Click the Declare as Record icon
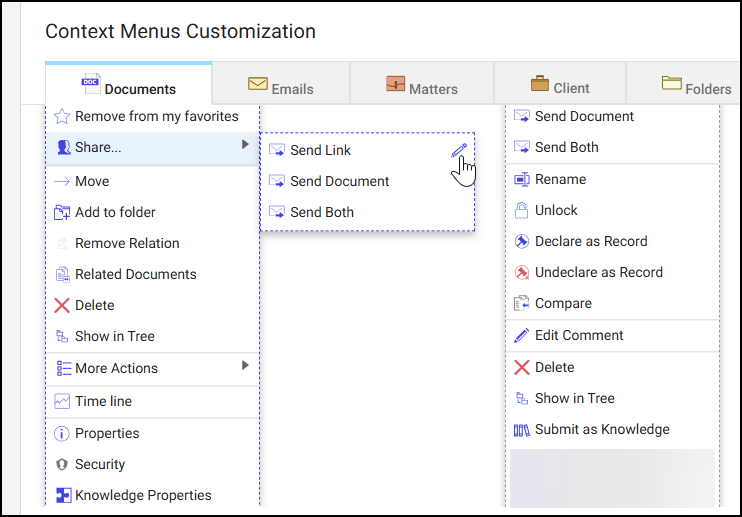Viewport: 742px width, 517px height. click(522, 241)
